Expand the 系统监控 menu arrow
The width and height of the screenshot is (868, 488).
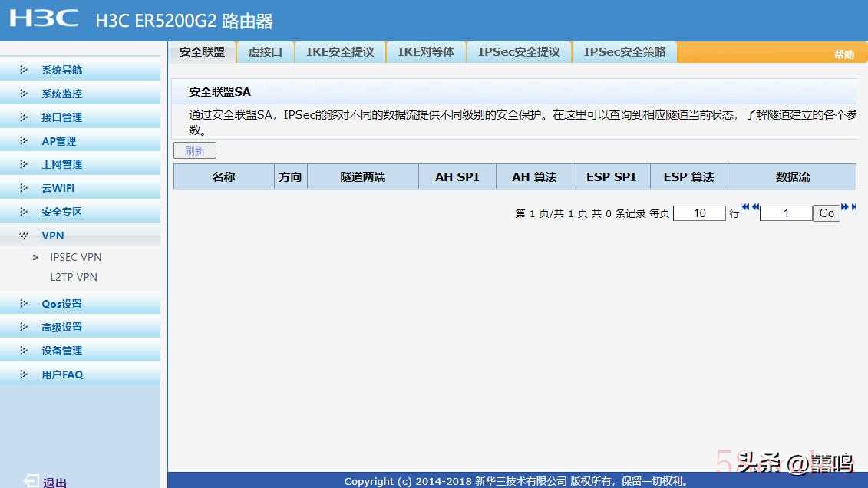(23, 94)
